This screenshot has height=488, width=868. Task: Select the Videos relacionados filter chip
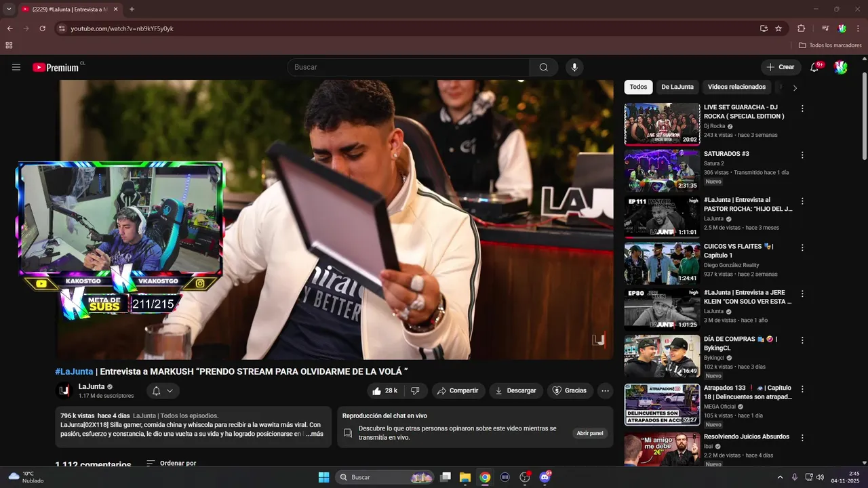pyautogui.click(x=736, y=87)
